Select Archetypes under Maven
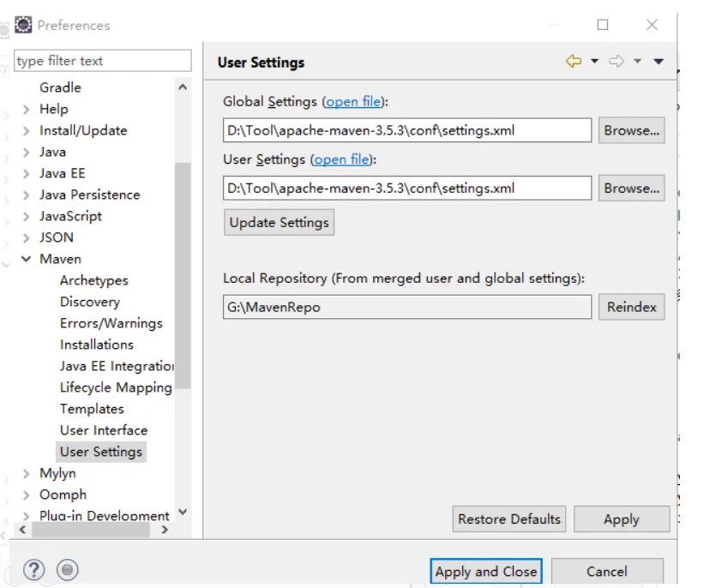Viewport: 704px width, 588px height. pyautogui.click(x=93, y=280)
